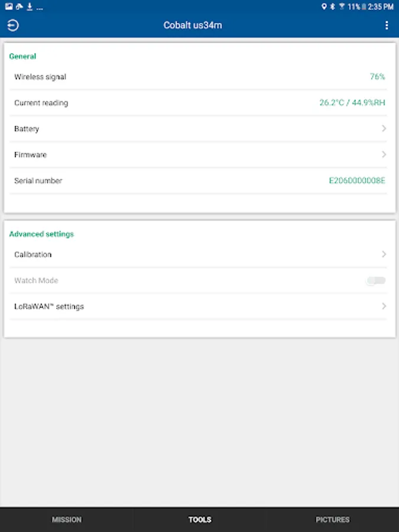This screenshot has height=532, width=399.
Task: Select the Tools tab
Action: click(x=200, y=520)
